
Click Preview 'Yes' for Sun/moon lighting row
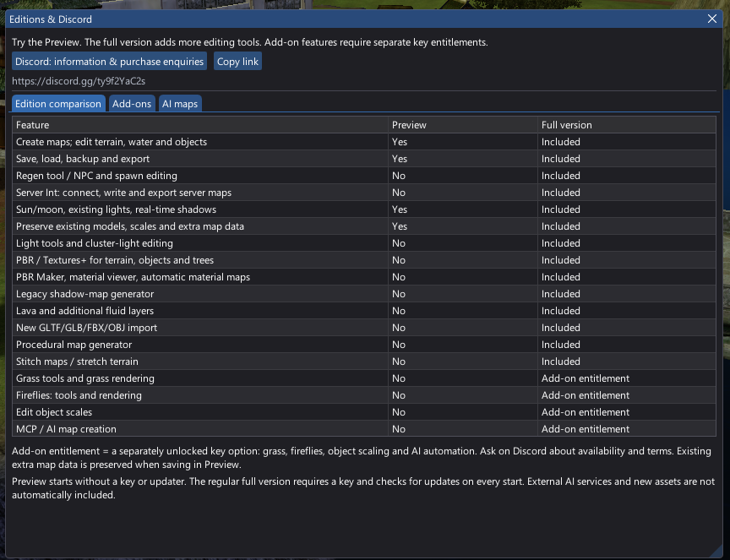[x=463, y=209]
